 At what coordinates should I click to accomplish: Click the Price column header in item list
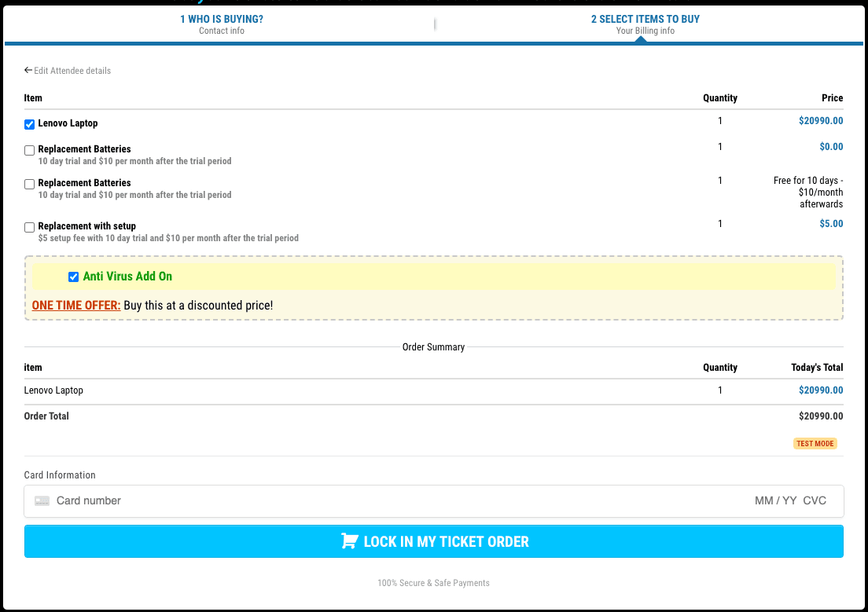pos(832,98)
